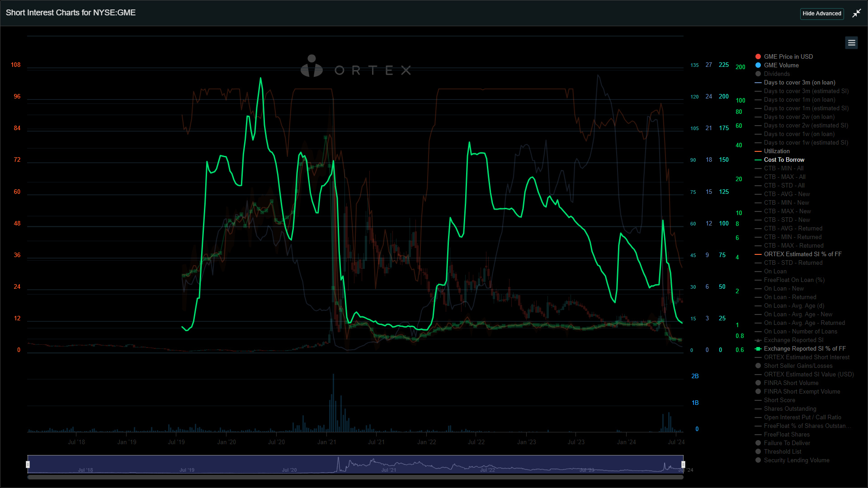868x488 pixels.
Task: Toggle the Dividends legend item
Action: point(776,74)
